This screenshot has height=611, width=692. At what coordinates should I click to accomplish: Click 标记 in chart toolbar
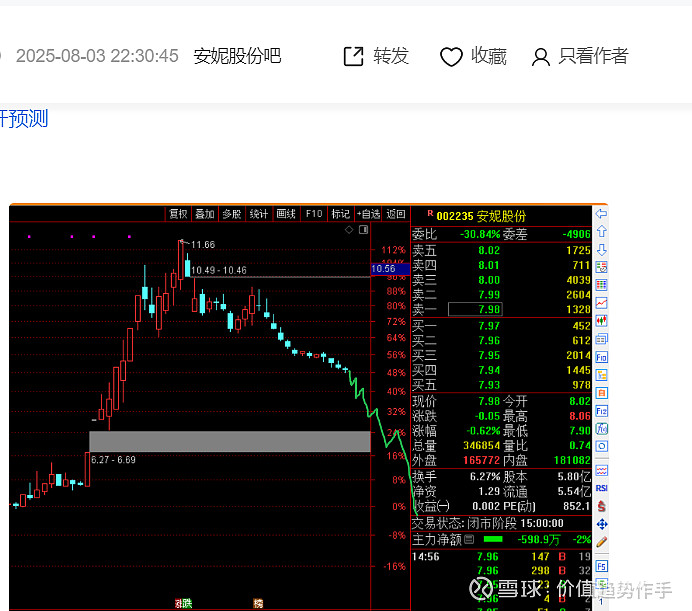pyautogui.click(x=340, y=214)
